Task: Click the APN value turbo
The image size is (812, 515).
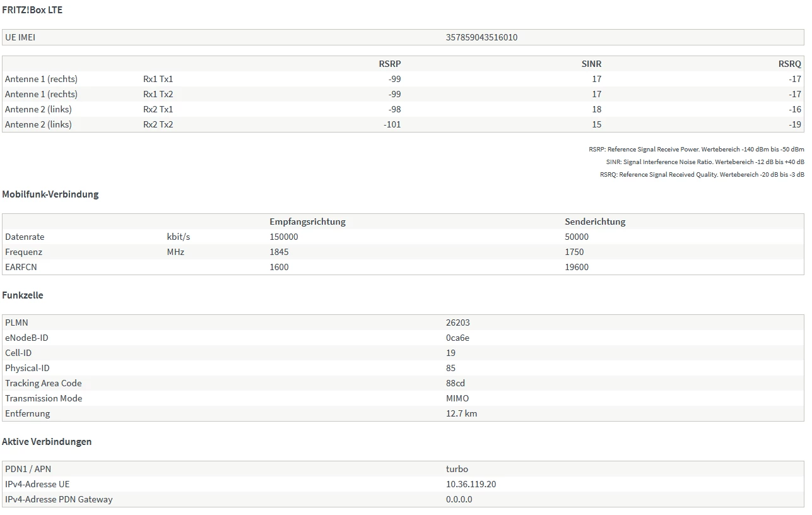Action: click(x=457, y=469)
